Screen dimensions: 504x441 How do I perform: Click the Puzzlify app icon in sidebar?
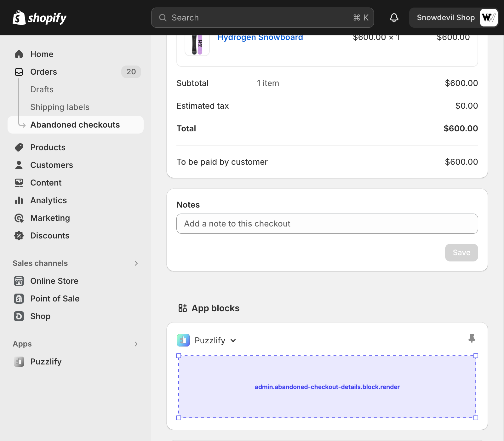(19, 362)
